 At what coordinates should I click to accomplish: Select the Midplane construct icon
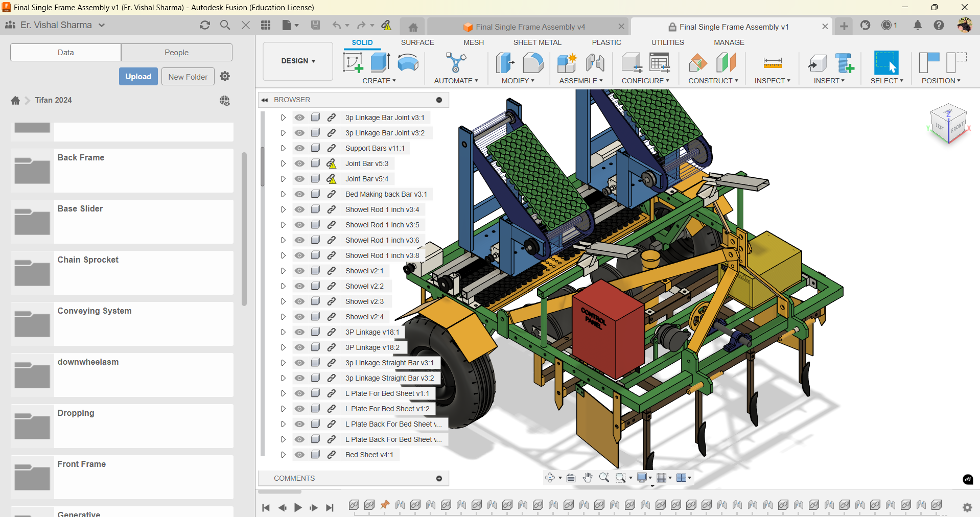pos(726,63)
